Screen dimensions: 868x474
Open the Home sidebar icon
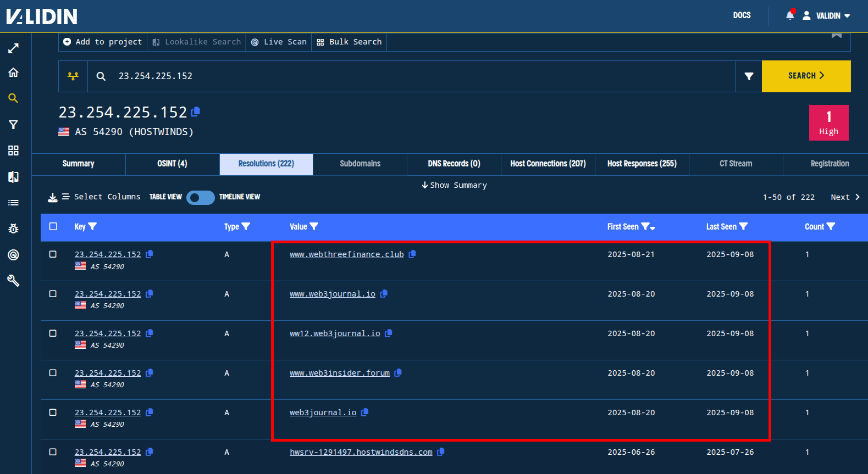pos(13,73)
